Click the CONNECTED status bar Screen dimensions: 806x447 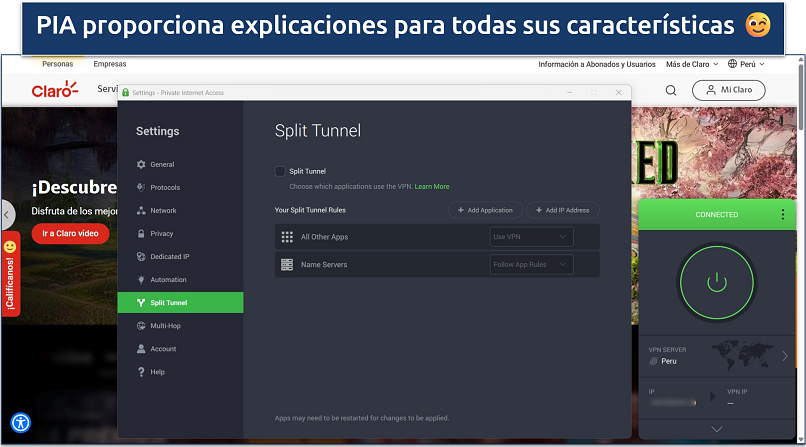pyautogui.click(x=717, y=215)
